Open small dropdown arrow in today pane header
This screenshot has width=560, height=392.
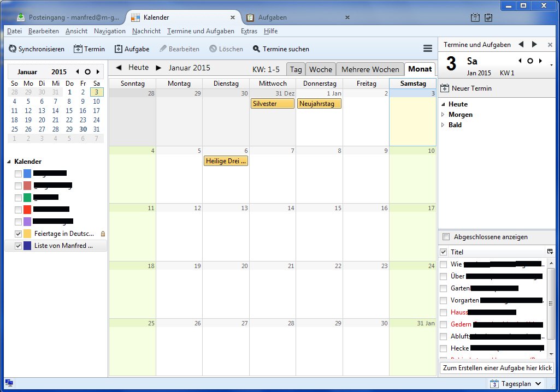click(x=551, y=65)
